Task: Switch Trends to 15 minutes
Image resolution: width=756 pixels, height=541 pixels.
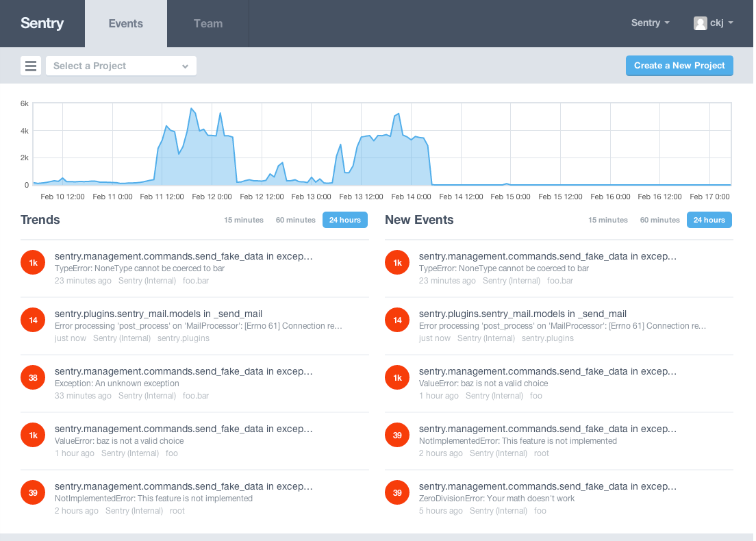Action: click(244, 220)
